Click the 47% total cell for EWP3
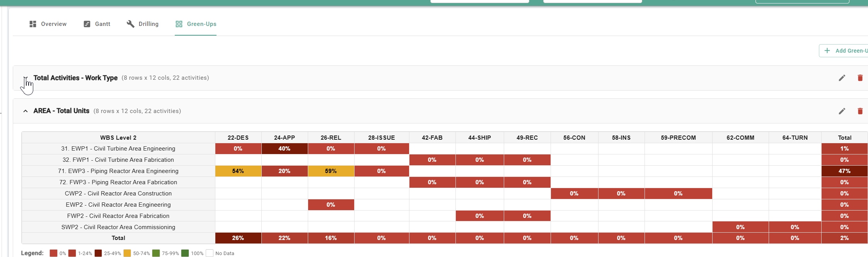This screenshot has width=868, height=257. (x=844, y=171)
